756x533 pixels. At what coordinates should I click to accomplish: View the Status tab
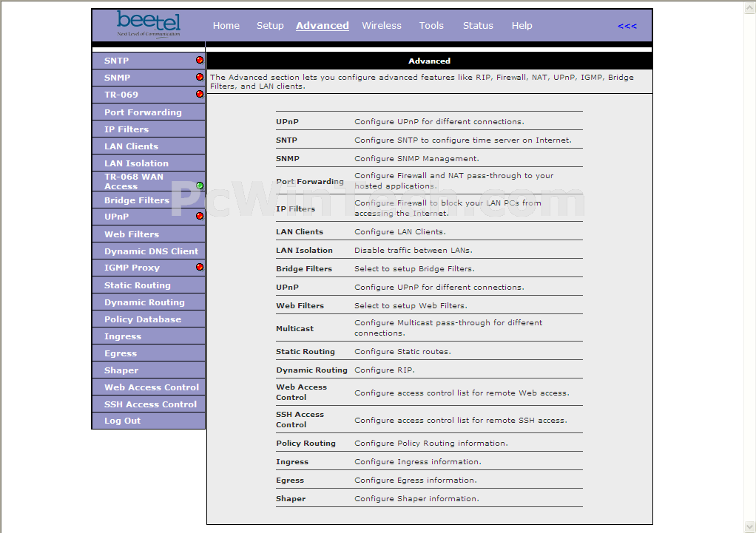pos(478,26)
